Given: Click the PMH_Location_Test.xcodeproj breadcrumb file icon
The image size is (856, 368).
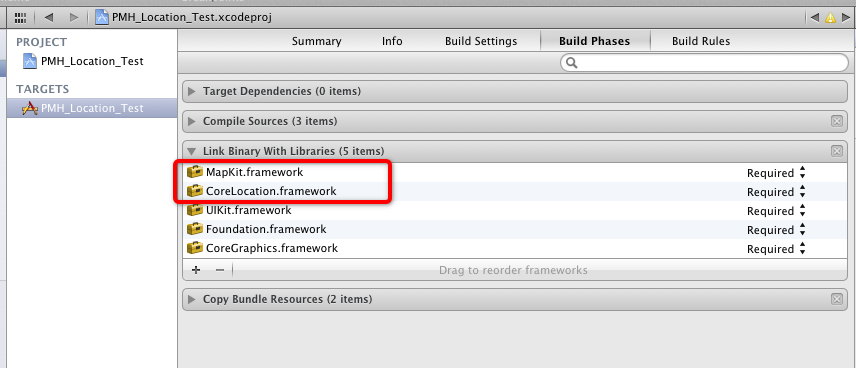Looking at the screenshot, I should point(102,17).
